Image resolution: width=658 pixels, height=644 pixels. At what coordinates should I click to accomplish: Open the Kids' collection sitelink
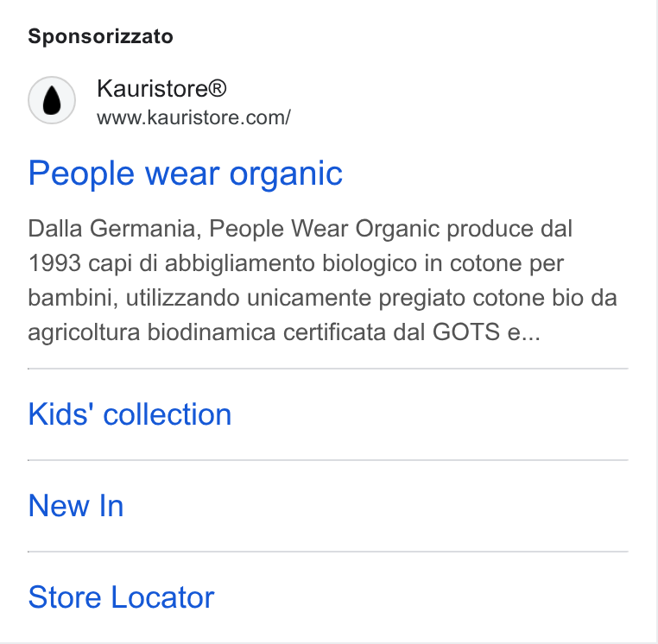(x=130, y=414)
